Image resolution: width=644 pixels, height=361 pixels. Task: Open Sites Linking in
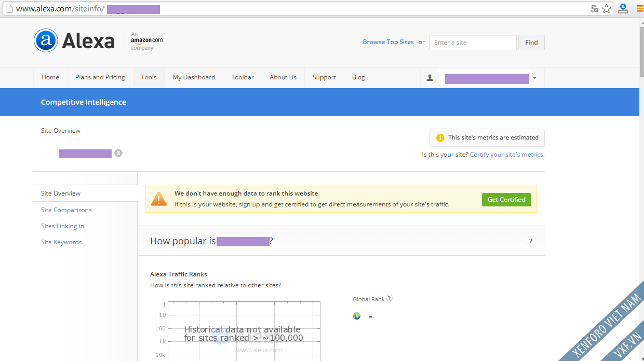pyautogui.click(x=62, y=226)
